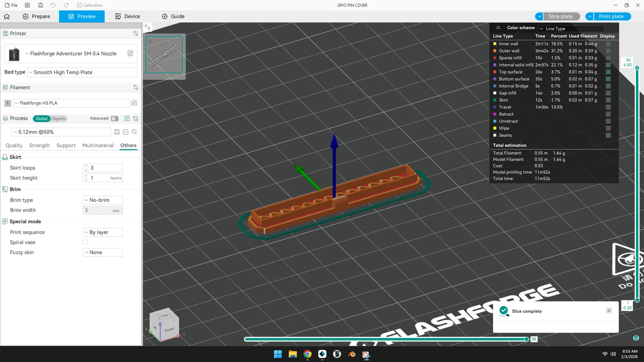Collapse the Color scheme legend panel
Image resolution: width=644 pixels, height=362 pixels.
click(x=498, y=28)
